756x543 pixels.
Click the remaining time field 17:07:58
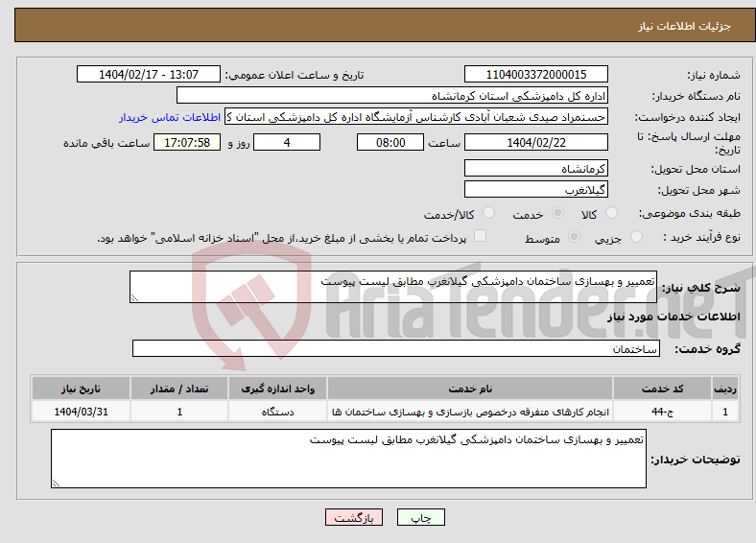[187, 142]
